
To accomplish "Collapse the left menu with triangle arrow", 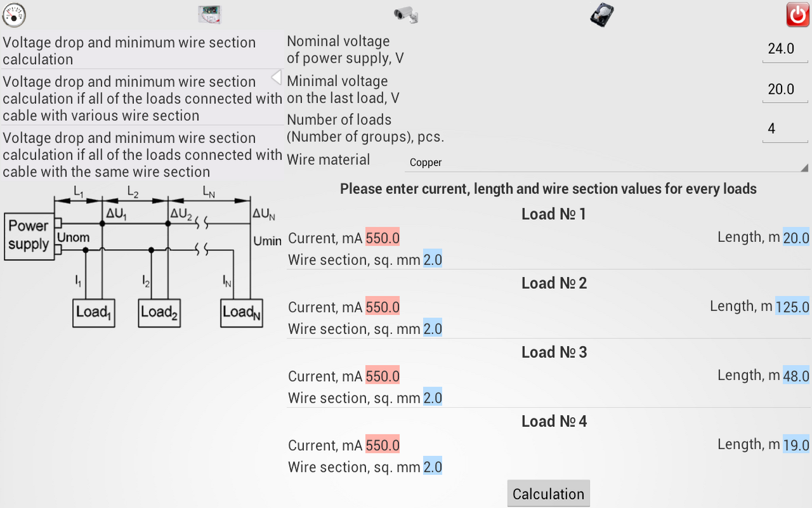I will [x=276, y=77].
